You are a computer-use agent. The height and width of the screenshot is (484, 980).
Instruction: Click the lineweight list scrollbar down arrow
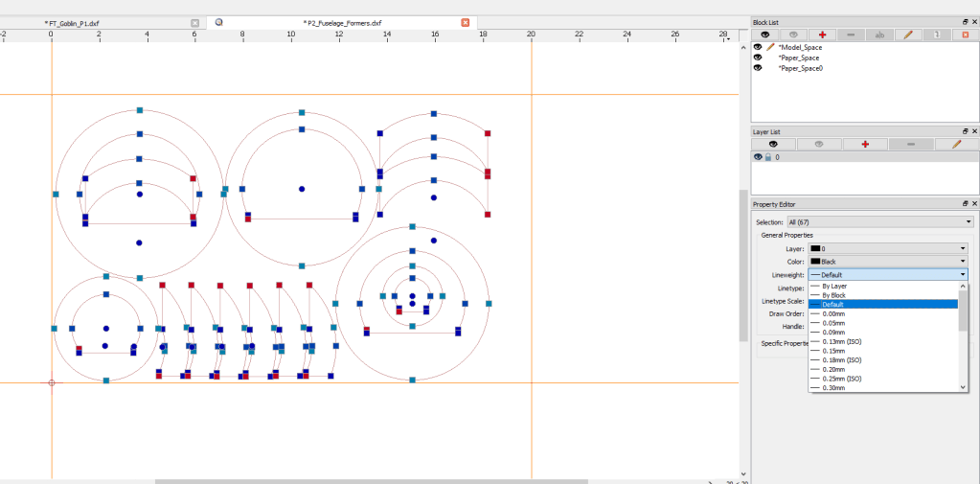click(x=963, y=387)
